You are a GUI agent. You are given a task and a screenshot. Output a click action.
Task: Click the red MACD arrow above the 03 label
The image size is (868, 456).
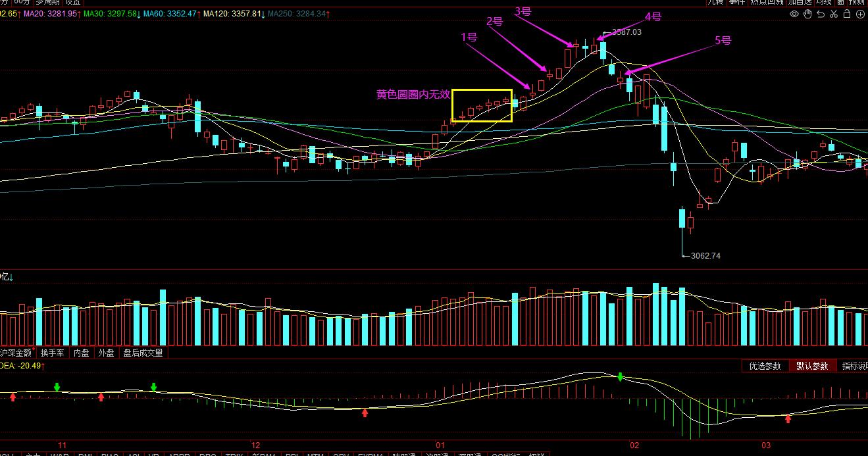click(x=788, y=418)
